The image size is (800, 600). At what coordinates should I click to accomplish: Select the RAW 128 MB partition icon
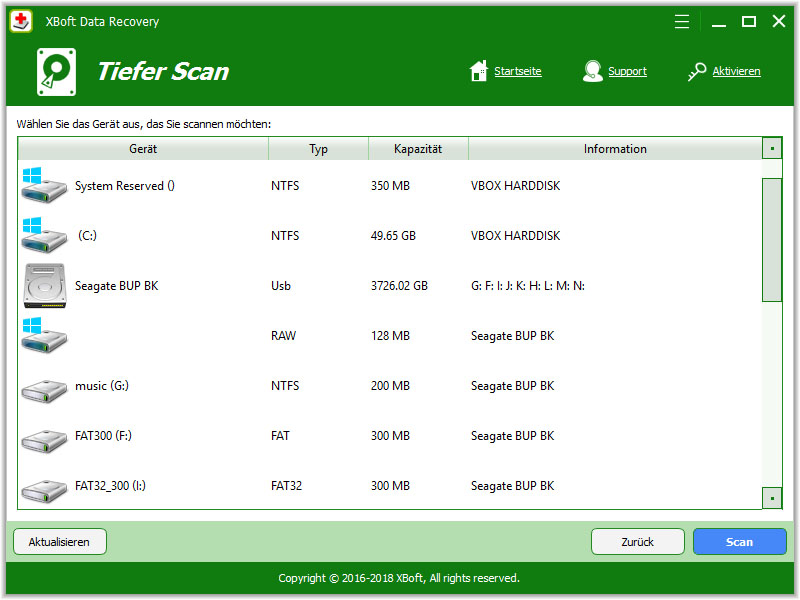(44, 335)
